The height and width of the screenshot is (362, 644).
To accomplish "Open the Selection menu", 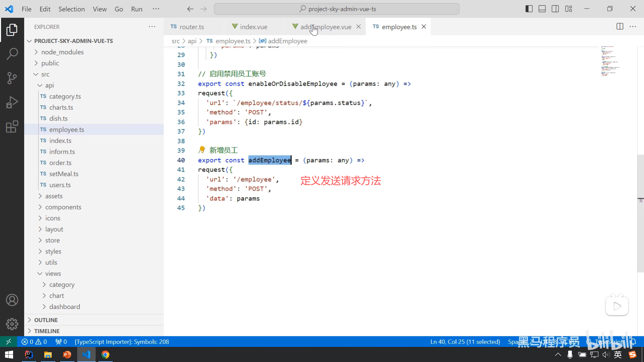I will (71, 9).
